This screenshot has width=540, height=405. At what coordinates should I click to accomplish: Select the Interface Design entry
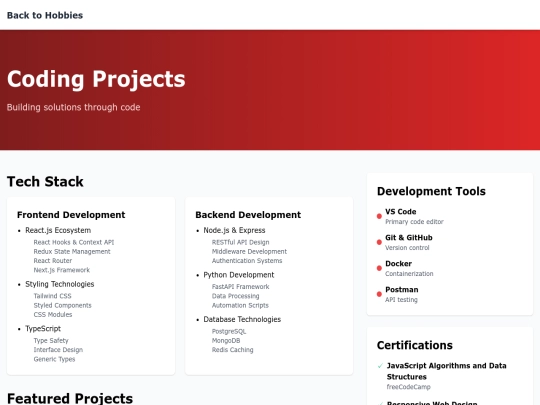pos(58,350)
